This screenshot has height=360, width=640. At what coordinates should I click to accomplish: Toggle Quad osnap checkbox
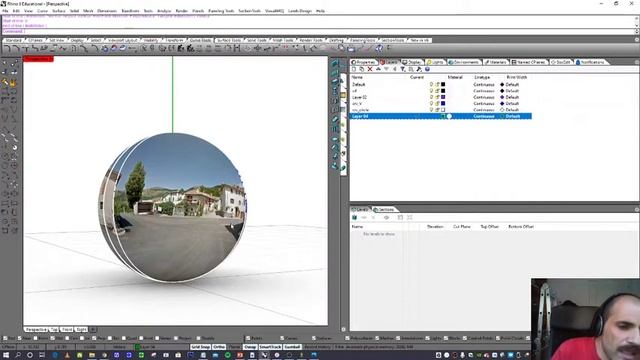(124, 338)
